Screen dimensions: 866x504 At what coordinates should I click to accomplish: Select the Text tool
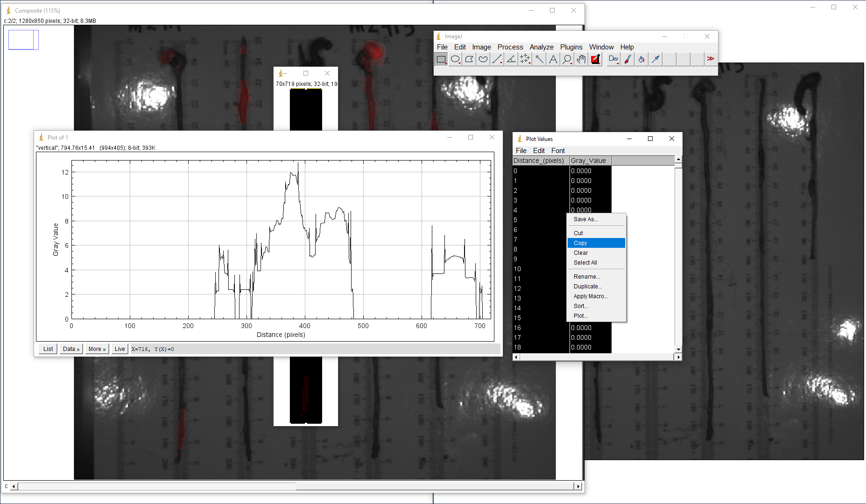(x=553, y=59)
